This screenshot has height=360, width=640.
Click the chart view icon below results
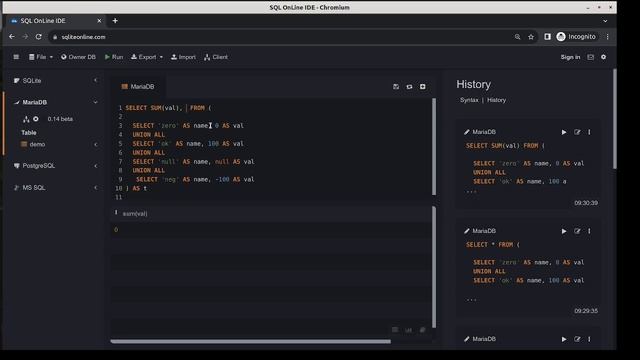(x=409, y=330)
